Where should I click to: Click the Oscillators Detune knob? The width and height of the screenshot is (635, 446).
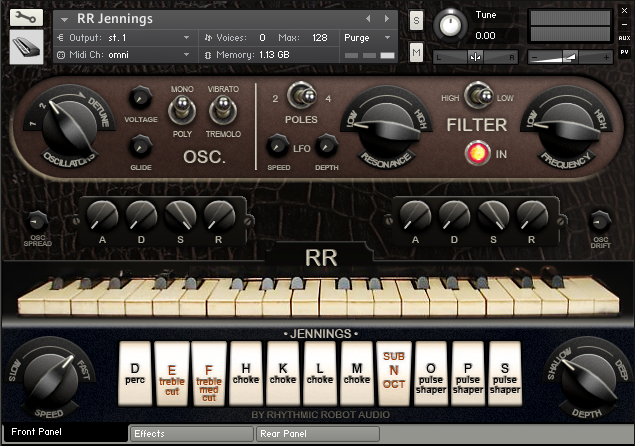(70, 126)
